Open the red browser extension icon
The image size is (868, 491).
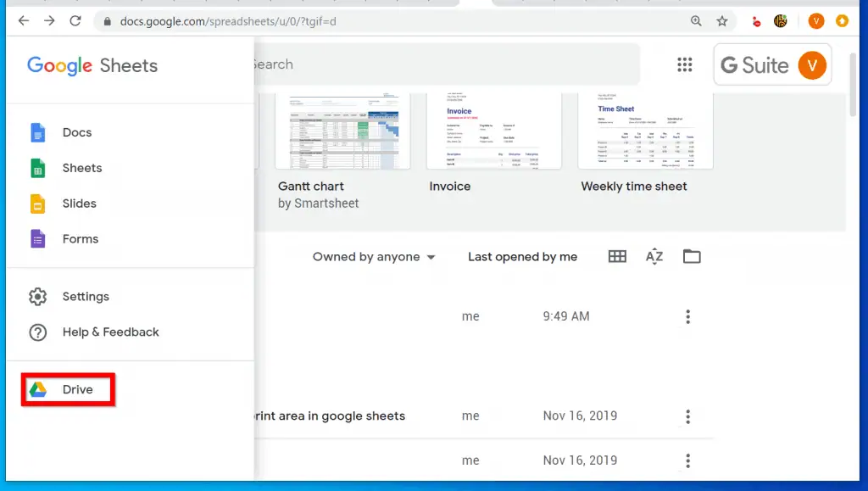coord(755,21)
